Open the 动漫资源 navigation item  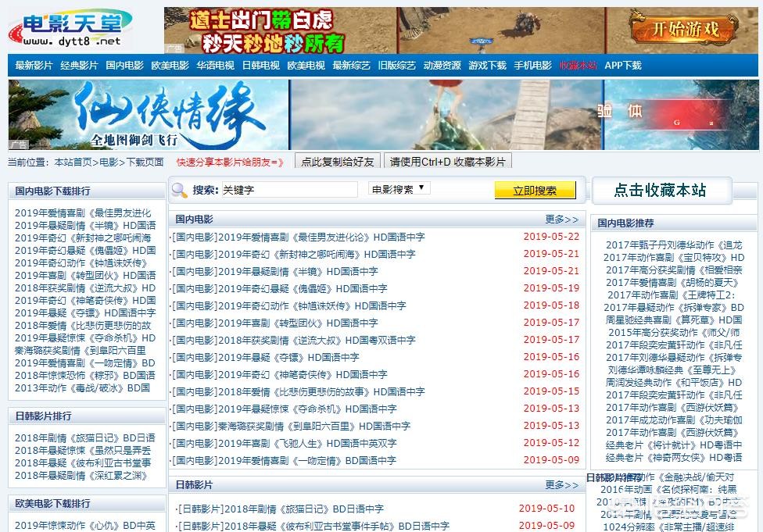pyautogui.click(x=442, y=66)
